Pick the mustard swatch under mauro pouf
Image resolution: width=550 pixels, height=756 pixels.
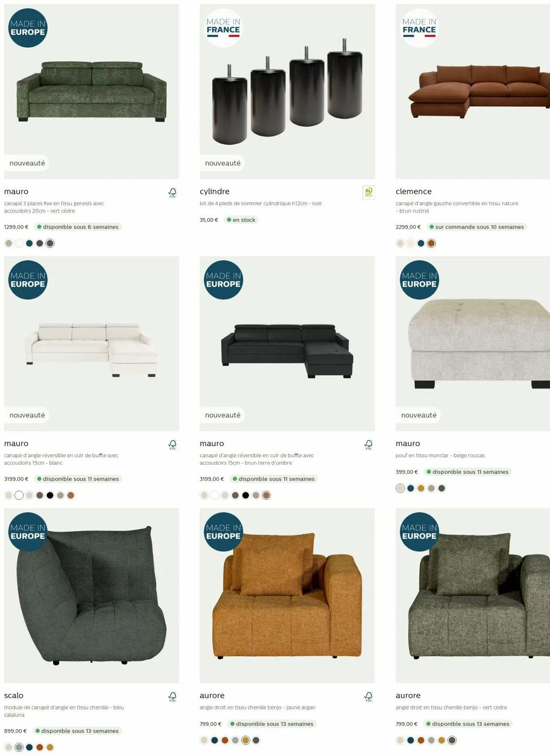tap(421, 488)
